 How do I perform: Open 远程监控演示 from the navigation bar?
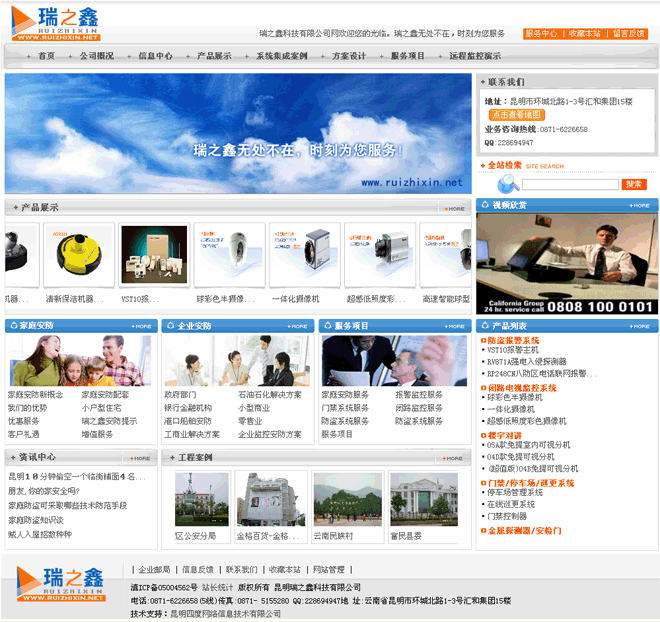click(x=475, y=56)
